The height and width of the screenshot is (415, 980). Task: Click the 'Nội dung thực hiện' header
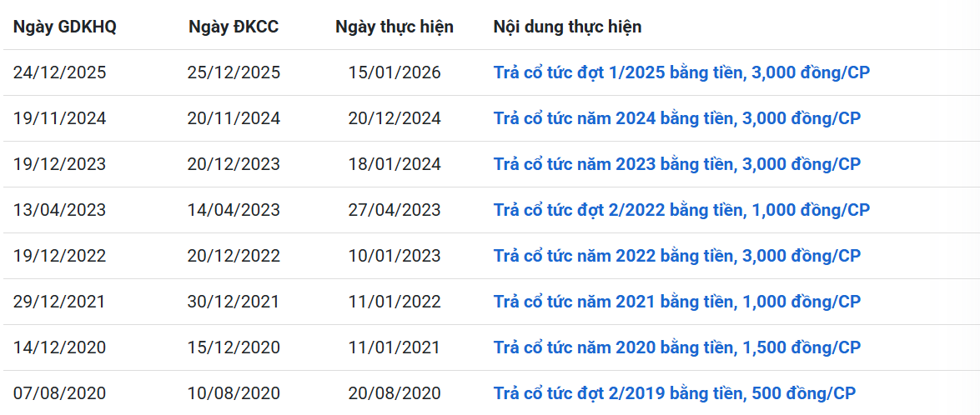tap(567, 27)
